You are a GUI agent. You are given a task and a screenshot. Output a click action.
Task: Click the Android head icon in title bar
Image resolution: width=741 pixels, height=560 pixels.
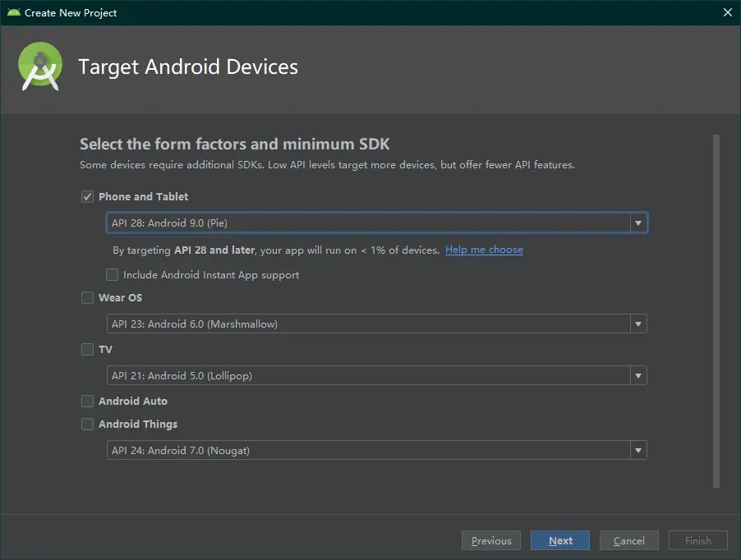(14, 13)
